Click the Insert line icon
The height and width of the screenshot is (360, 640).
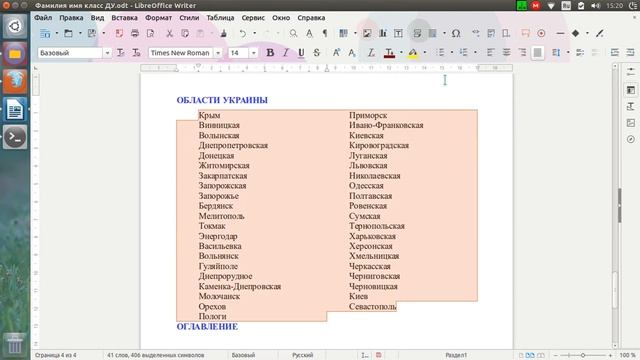(x=560, y=33)
